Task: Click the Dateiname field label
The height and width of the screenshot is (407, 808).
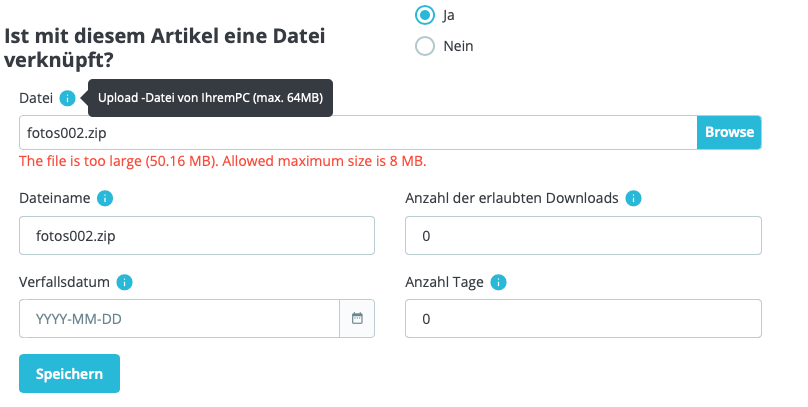Action: [x=55, y=198]
